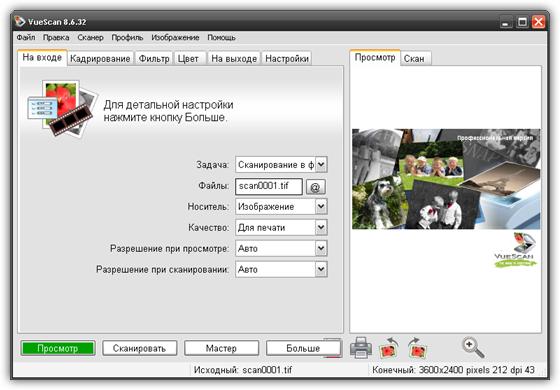Click the green Просмотр button
560x390 pixels.
coord(58,348)
